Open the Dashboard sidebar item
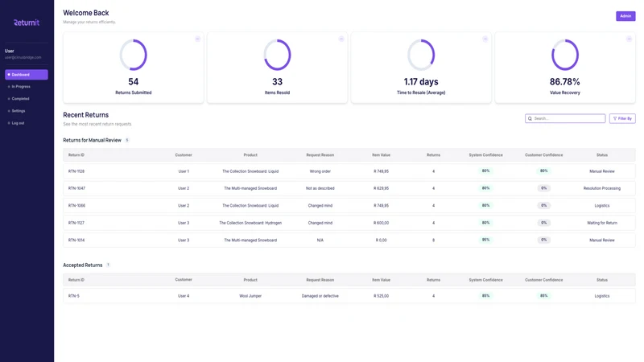The width and height of the screenshot is (644, 362). [27, 75]
